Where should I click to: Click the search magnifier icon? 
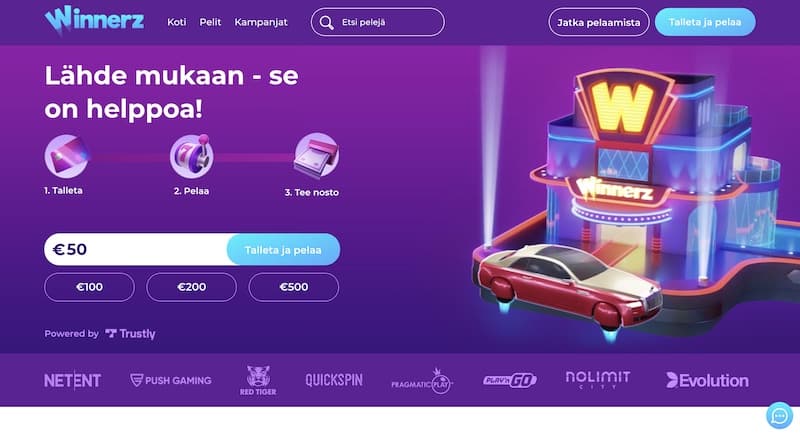click(x=327, y=22)
